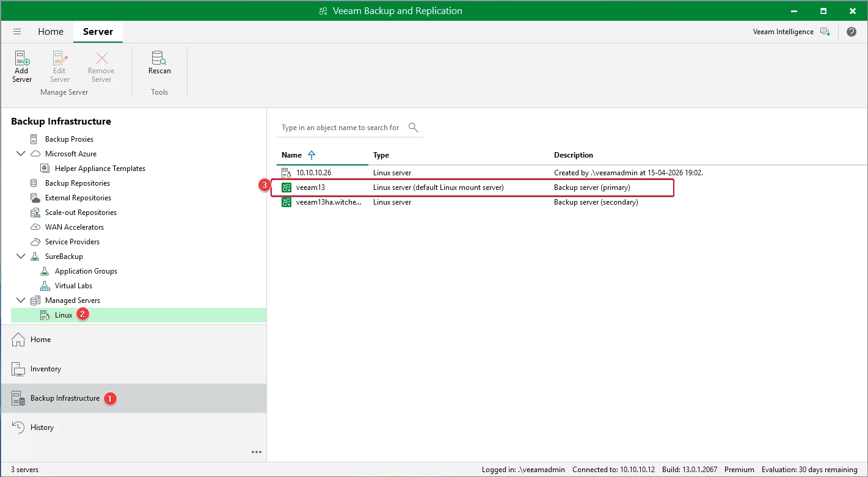Collapse the SureBackup tree node
The height and width of the screenshot is (477, 868).
pos(21,257)
